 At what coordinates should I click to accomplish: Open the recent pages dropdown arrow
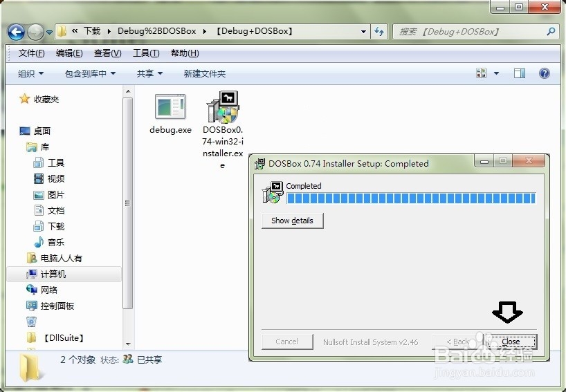click(x=49, y=32)
